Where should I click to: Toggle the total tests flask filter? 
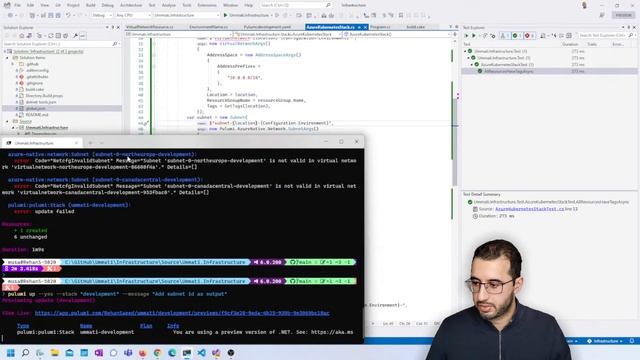(x=504, y=36)
